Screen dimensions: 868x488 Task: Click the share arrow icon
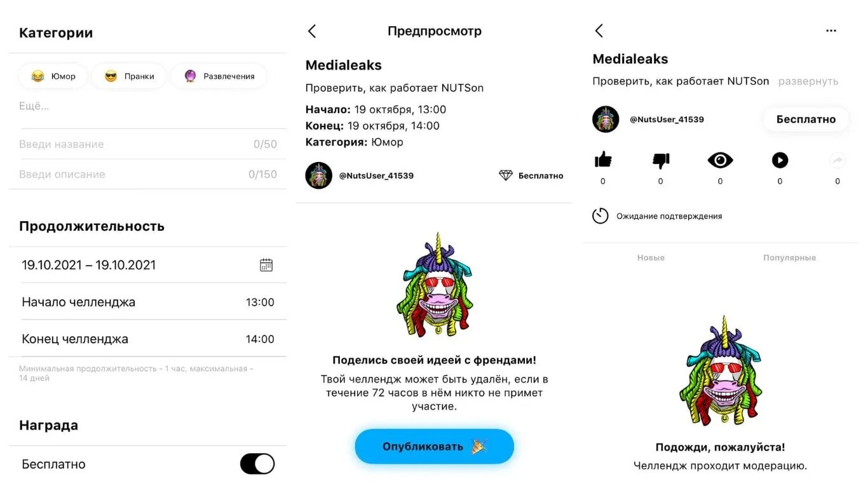pyautogui.click(x=837, y=161)
